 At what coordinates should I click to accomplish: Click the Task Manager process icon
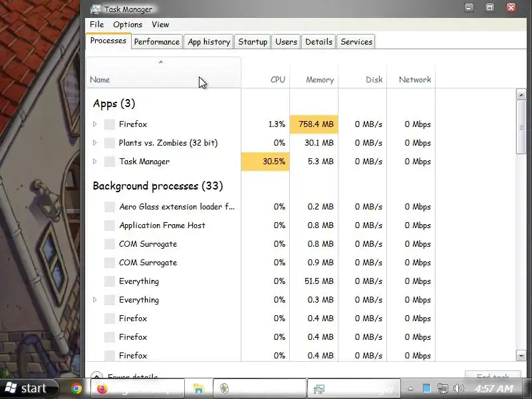tap(109, 162)
